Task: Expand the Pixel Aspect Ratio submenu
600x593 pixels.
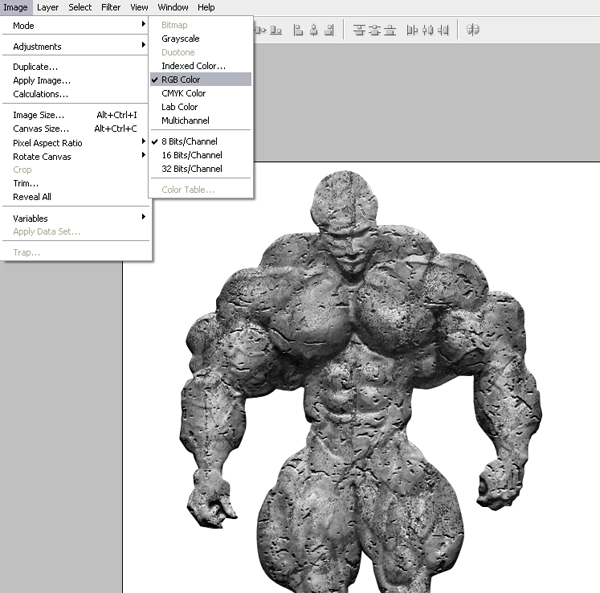Action: click(x=76, y=143)
